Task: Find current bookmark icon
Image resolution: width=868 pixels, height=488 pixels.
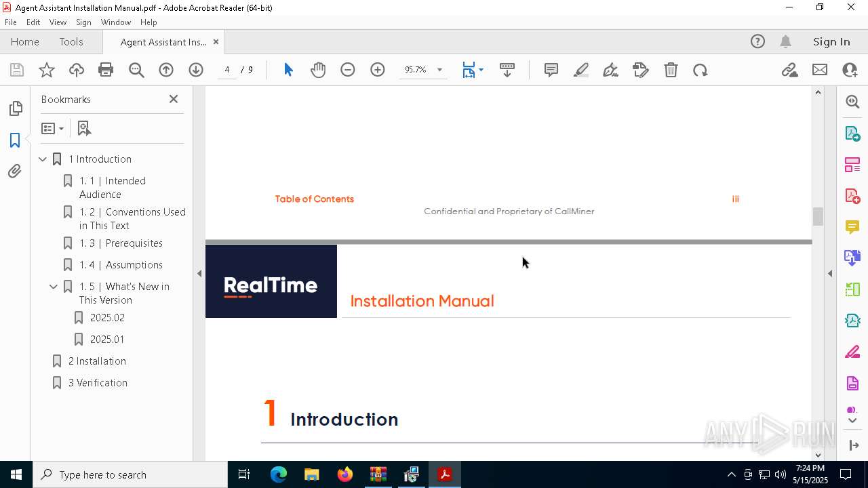Action: tap(84, 128)
